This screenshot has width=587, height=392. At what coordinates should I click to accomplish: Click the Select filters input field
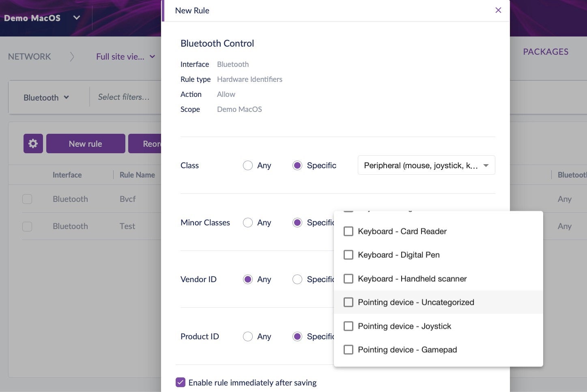[124, 97]
